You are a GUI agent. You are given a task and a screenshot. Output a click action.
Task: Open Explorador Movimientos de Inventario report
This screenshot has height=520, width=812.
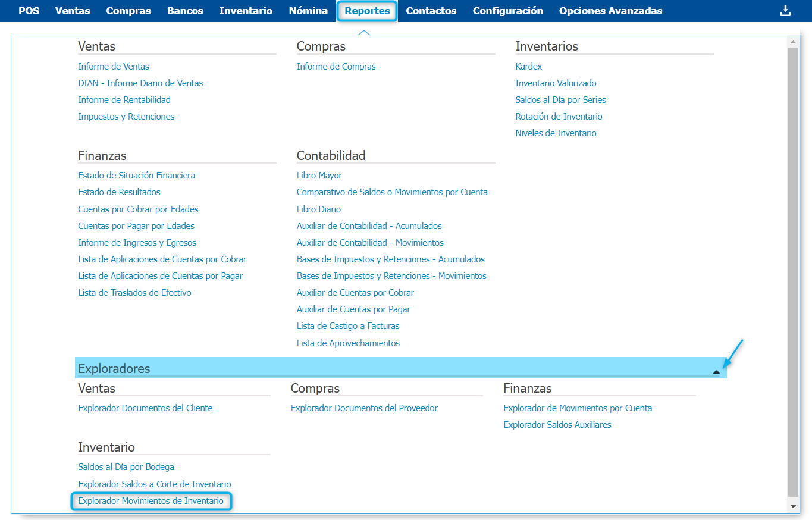pos(151,501)
